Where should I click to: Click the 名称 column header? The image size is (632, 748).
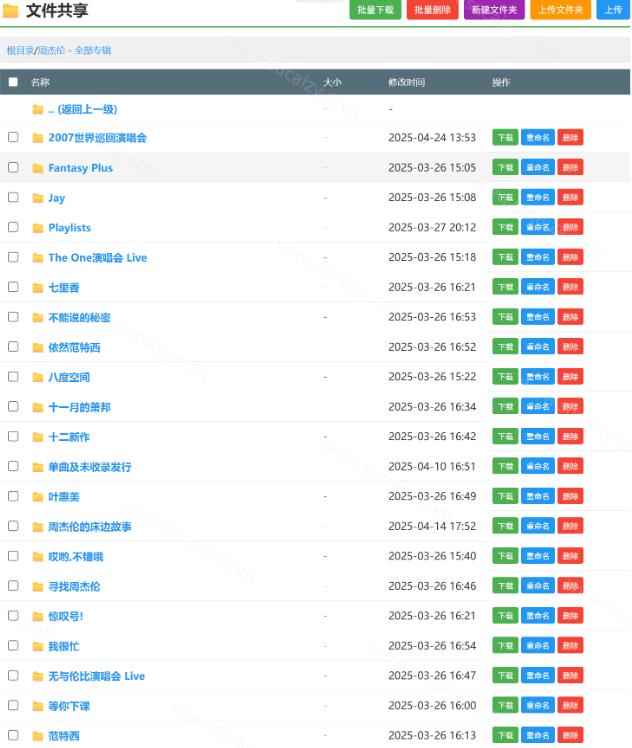point(40,83)
